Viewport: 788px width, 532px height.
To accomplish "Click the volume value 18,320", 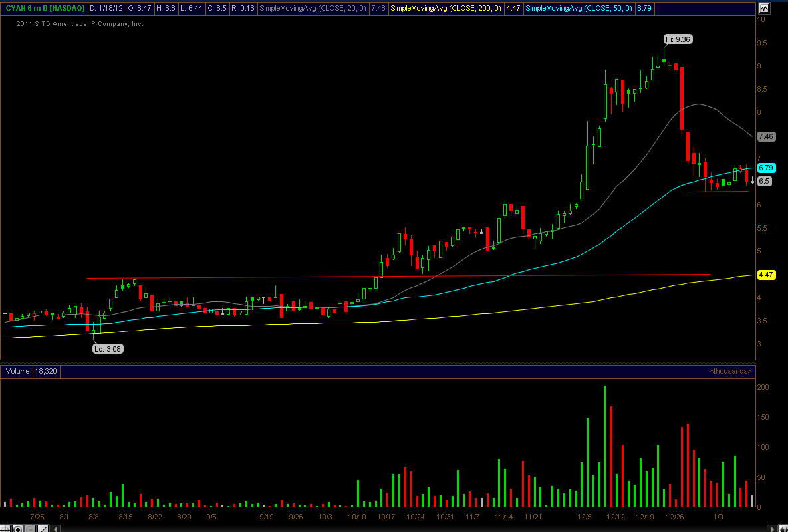I will (x=46, y=371).
